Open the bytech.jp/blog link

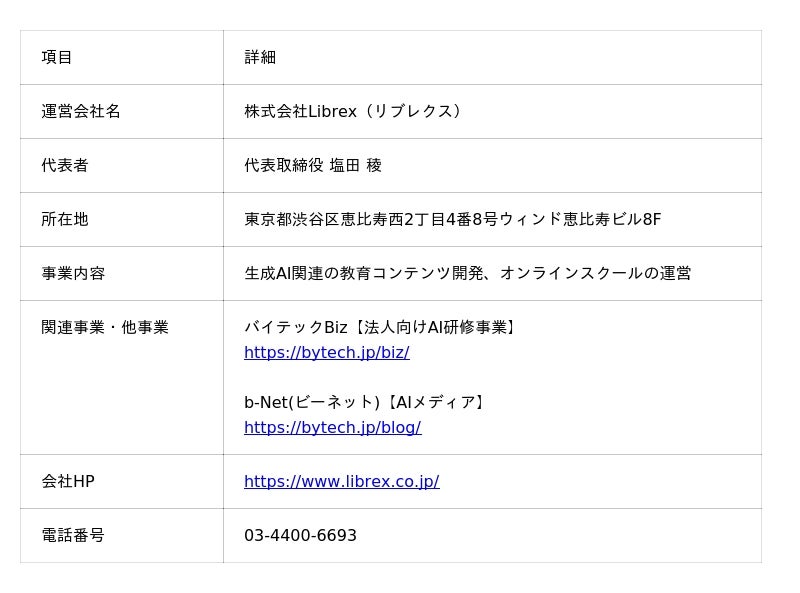332,428
